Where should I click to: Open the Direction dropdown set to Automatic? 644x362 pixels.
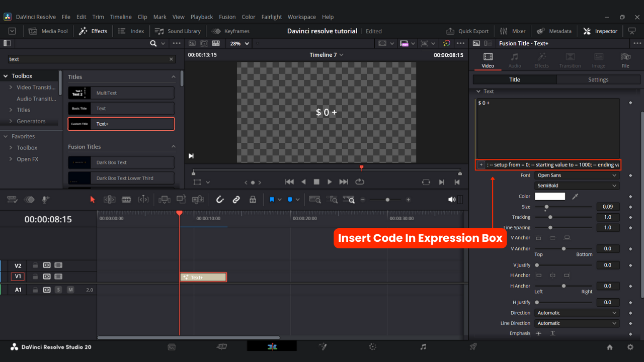coord(577,313)
